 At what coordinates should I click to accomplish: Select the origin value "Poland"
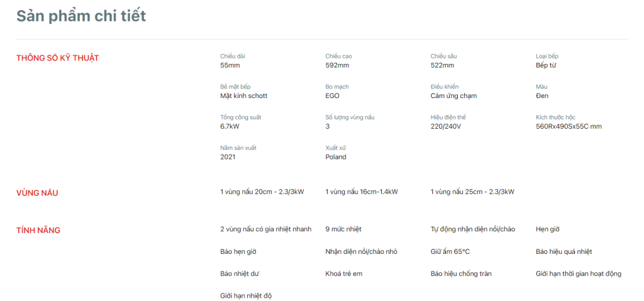pos(336,157)
